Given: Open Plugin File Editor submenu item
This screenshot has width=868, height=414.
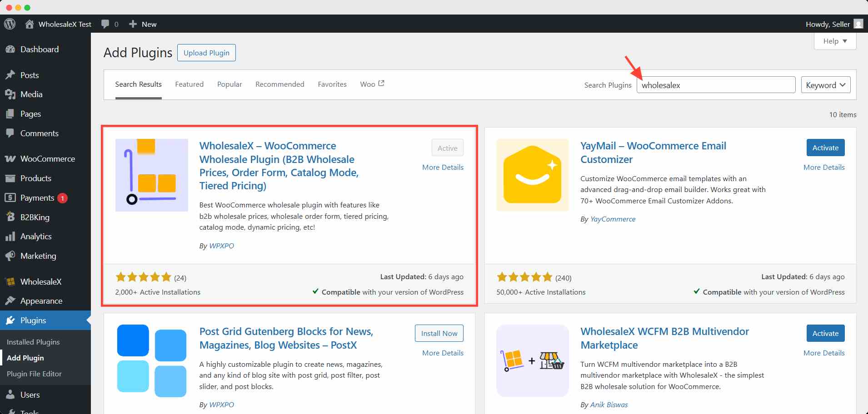Looking at the screenshot, I should click(34, 374).
